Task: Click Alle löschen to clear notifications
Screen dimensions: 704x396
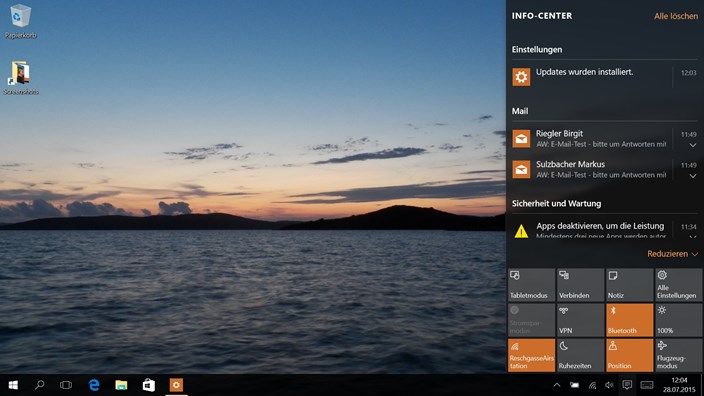Action: [676, 16]
